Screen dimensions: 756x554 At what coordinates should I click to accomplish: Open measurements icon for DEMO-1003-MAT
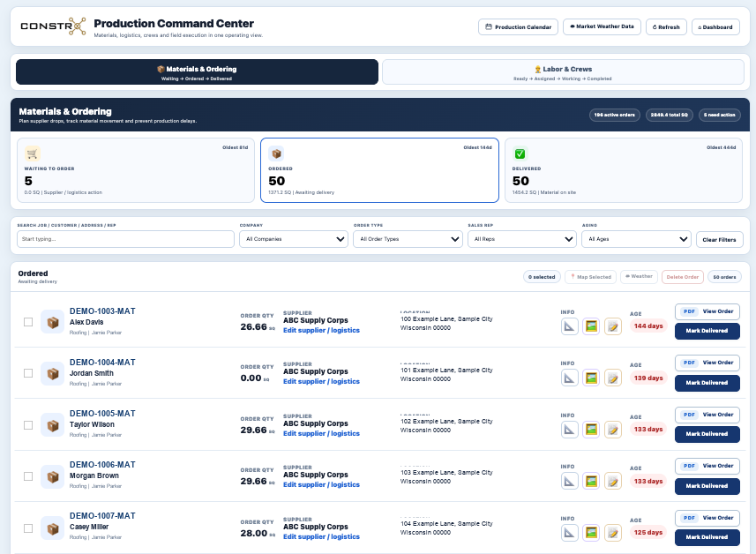[569, 326]
